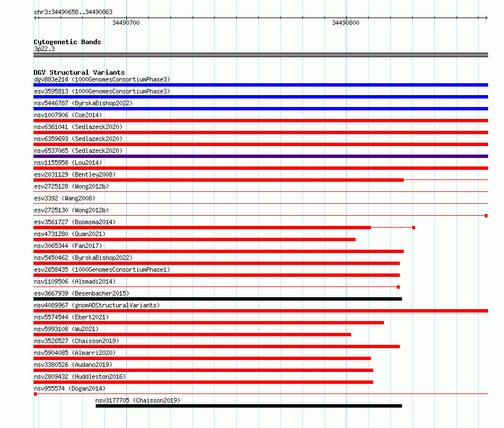
Task: Click the red bar under nsv6361041
Action: (260, 132)
